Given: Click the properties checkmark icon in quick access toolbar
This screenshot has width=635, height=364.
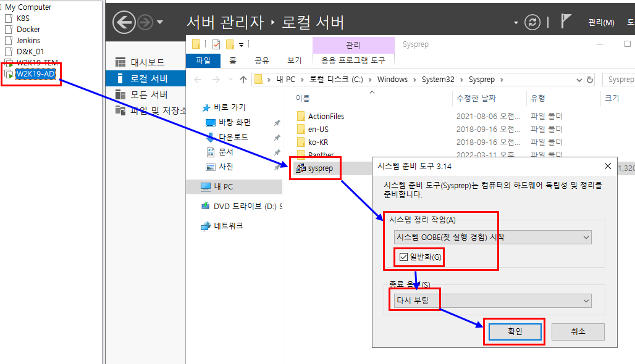Looking at the screenshot, I should [x=216, y=44].
